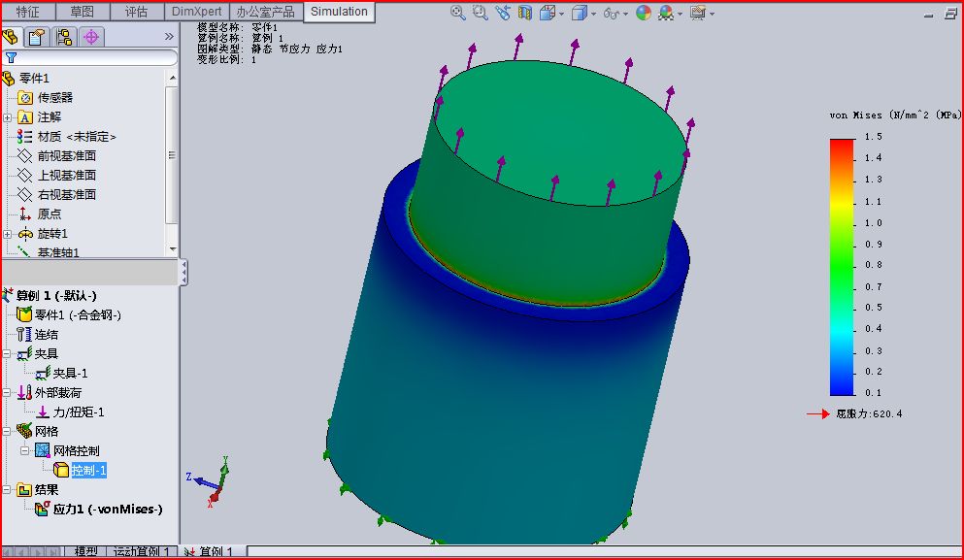Viewport: 964px width, 560px height.
Task: Click the 原点 origin icon
Action: tap(25, 214)
